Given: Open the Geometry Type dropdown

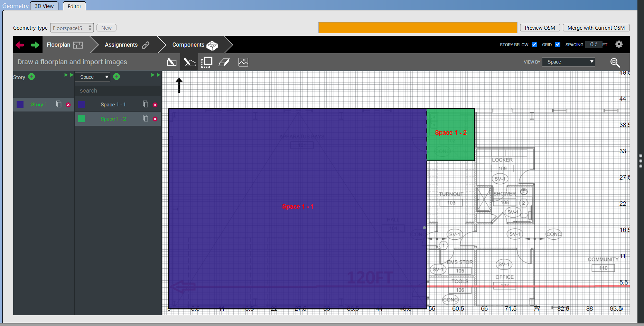Looking at the screenshot, I should pyautogui.click(x=72, y=28).
